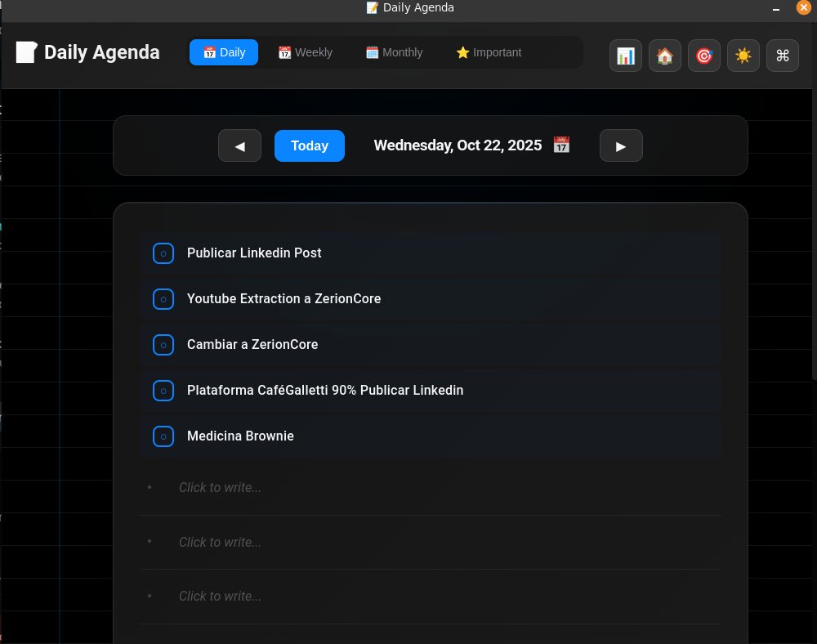Switch to the Weekly view tab
The width and height of the screenshot is (817, 644).
point(306,52)
